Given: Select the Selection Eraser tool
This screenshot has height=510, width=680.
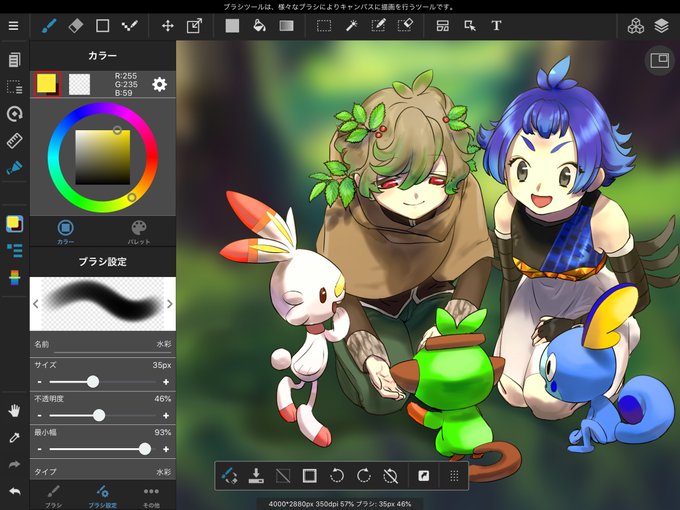Looking at the screenshot, I should (405, 26).
